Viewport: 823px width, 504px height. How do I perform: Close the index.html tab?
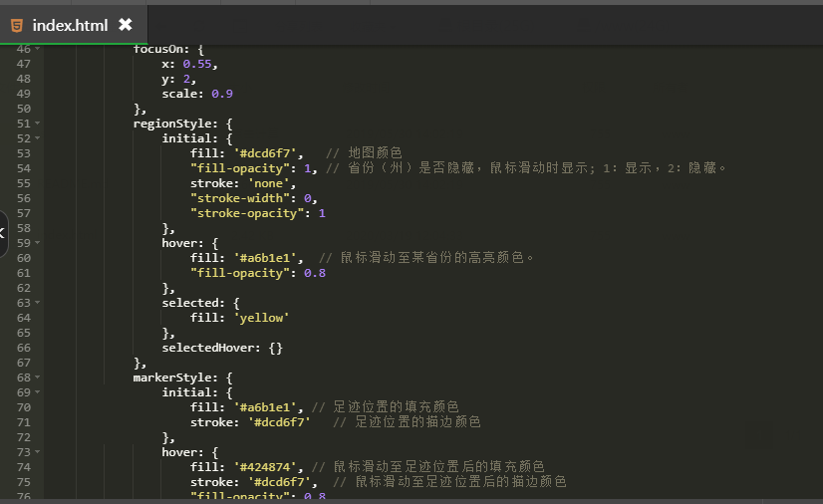126,25
